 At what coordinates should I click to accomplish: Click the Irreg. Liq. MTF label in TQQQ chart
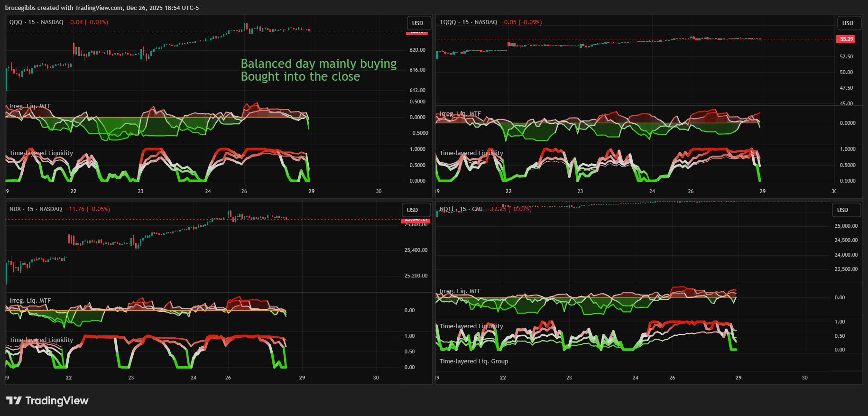(460, 114)
